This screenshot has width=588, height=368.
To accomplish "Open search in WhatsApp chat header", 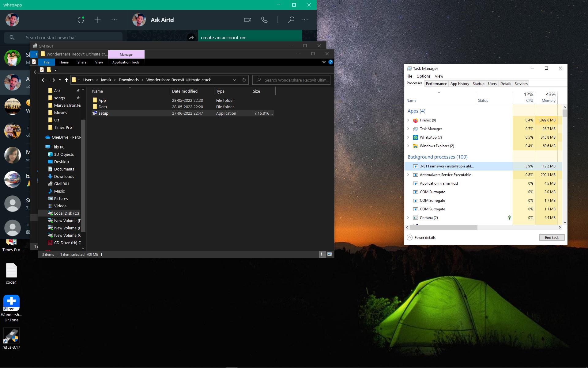I will (x=291, y=20).
